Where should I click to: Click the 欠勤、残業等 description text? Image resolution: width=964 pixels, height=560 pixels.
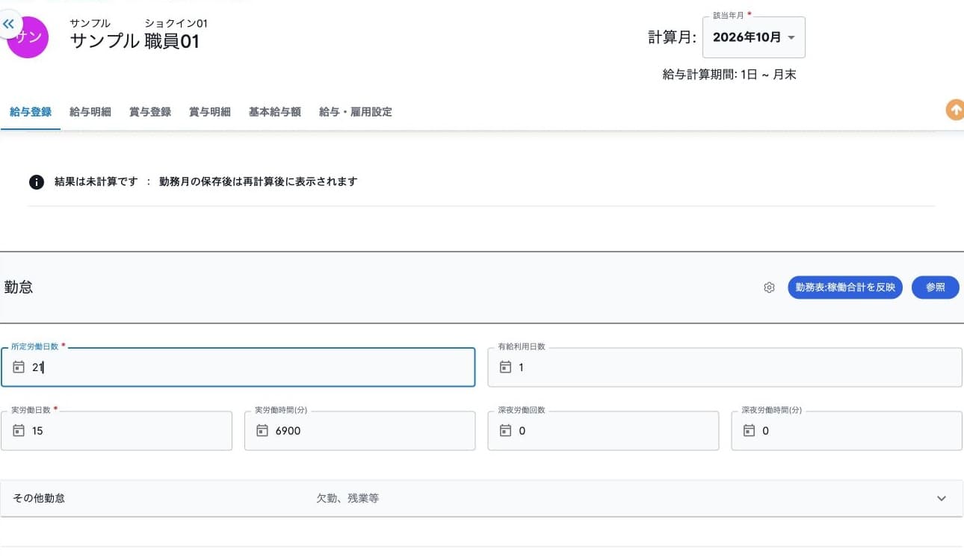(347, 498)
